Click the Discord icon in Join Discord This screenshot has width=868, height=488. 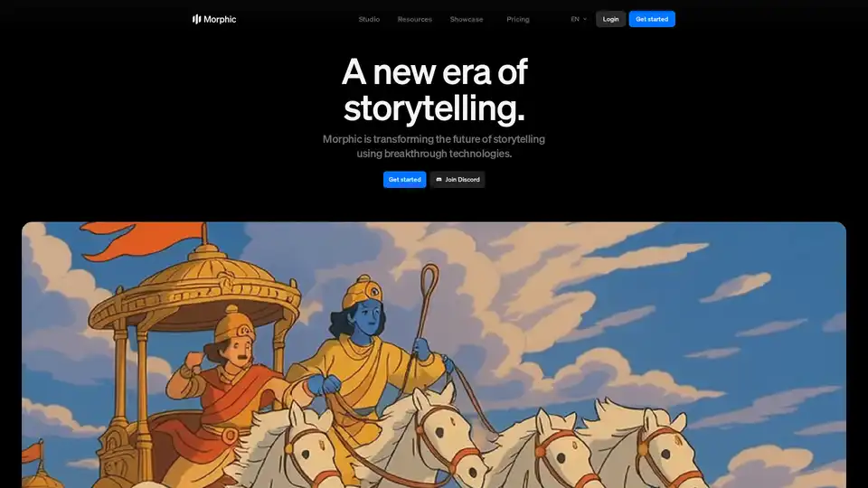[x=439, y=179]
